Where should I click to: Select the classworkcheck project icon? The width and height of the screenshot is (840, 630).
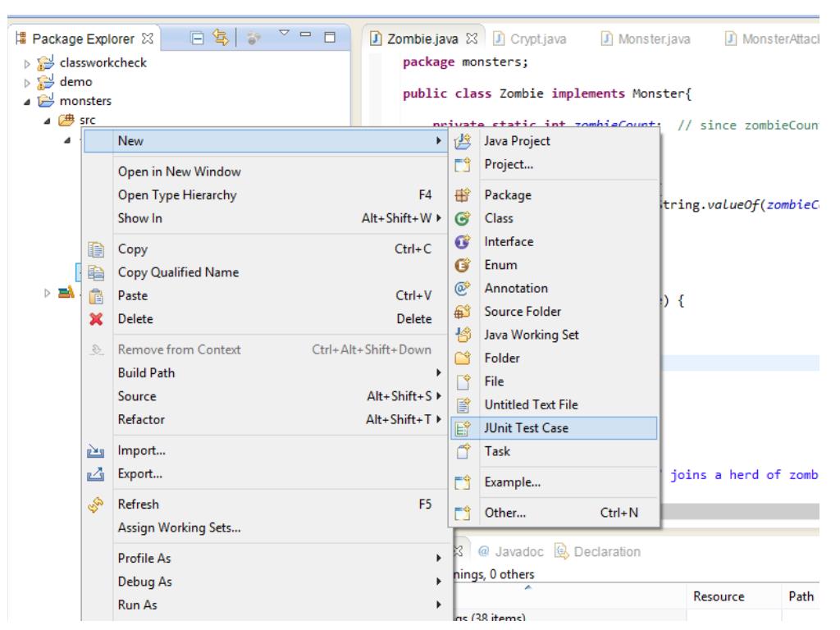46,63
